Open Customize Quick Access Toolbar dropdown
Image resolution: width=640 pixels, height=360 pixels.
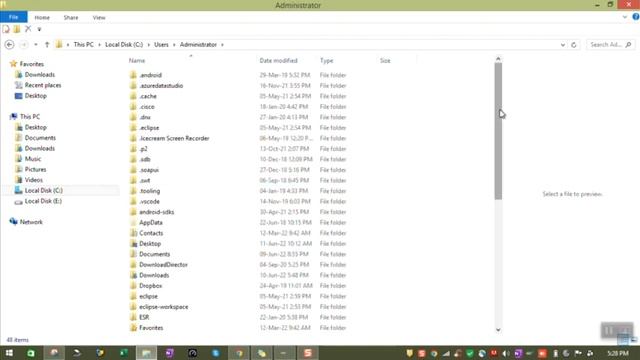click(39, 29)
